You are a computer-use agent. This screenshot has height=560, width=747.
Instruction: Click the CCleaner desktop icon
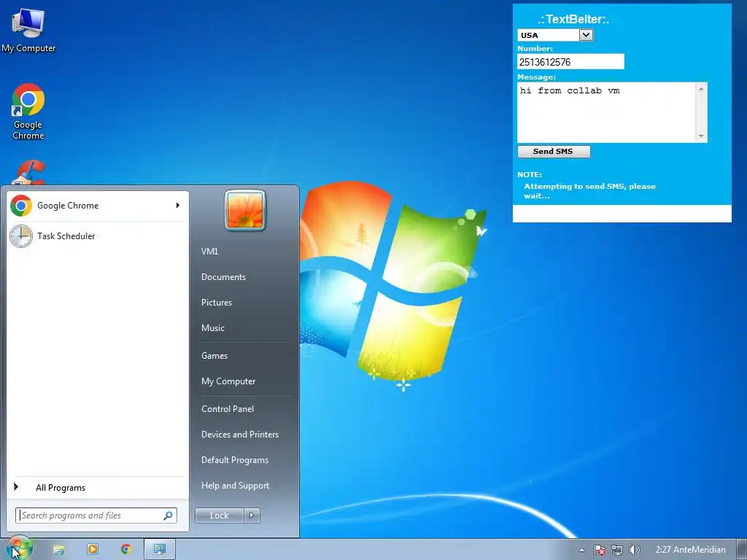coord(29,172)
